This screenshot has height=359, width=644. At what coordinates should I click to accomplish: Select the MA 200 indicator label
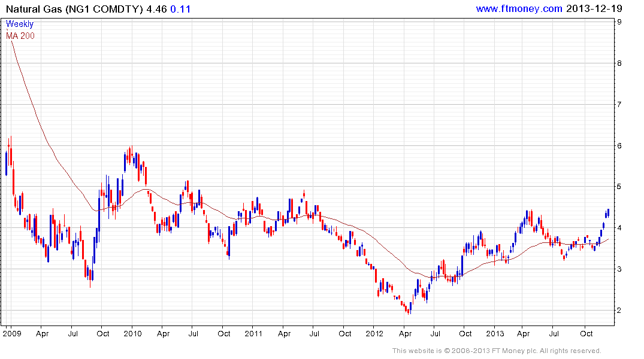click(20, 36)
